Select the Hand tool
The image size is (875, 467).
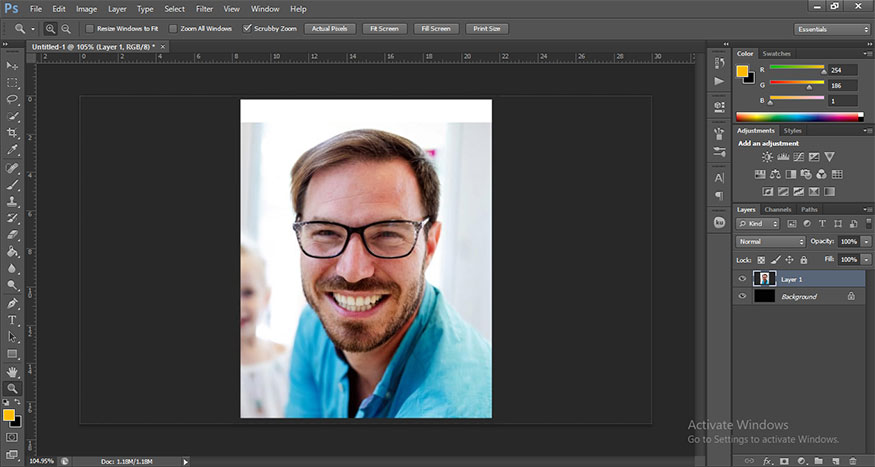point(12,372)
